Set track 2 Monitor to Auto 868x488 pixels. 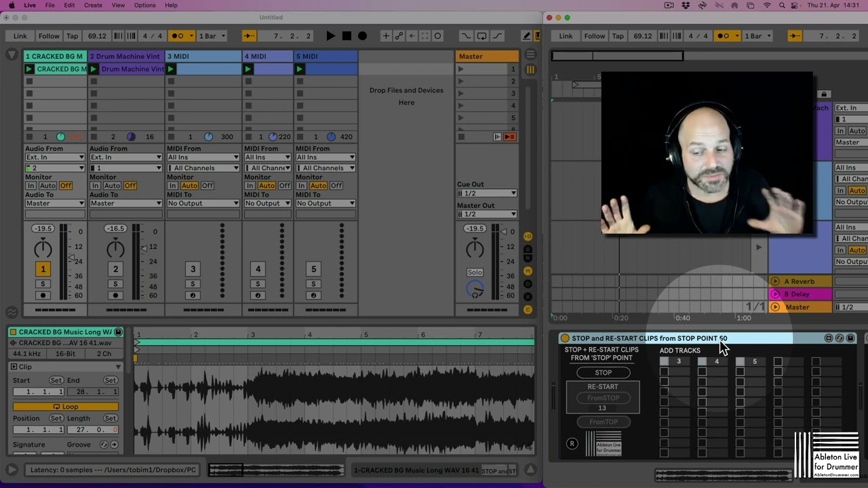[x=112, y=186]
